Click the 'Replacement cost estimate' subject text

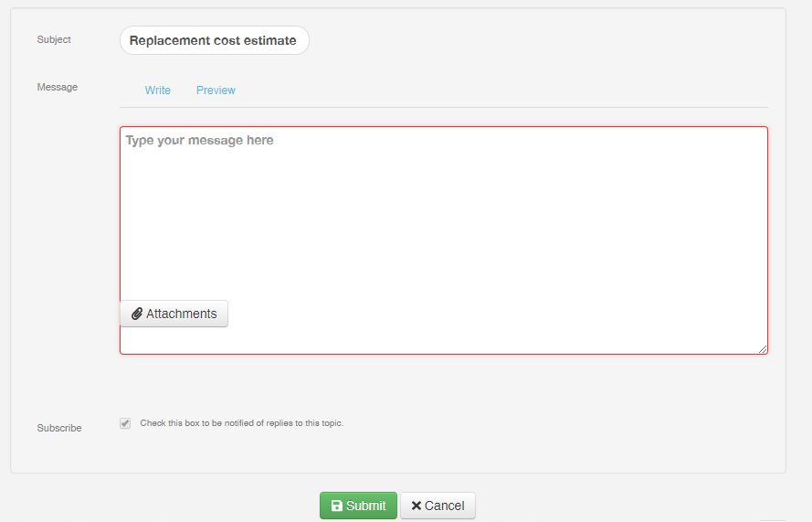click(213, 40)
